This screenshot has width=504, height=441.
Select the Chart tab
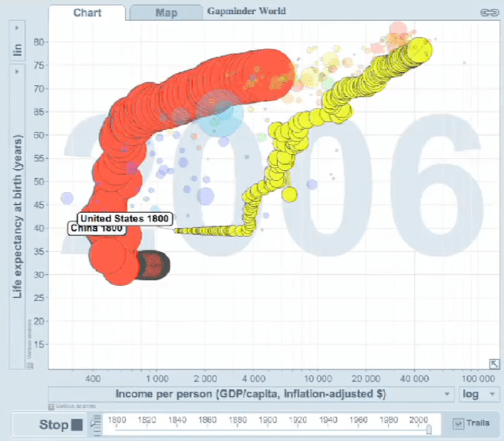pos(87,13)
